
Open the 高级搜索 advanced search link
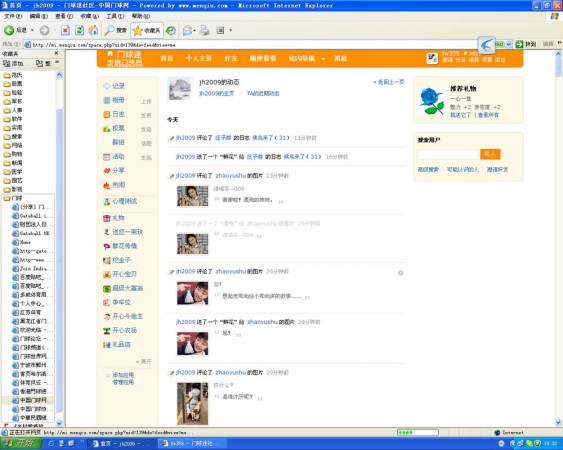coord(428,170)
